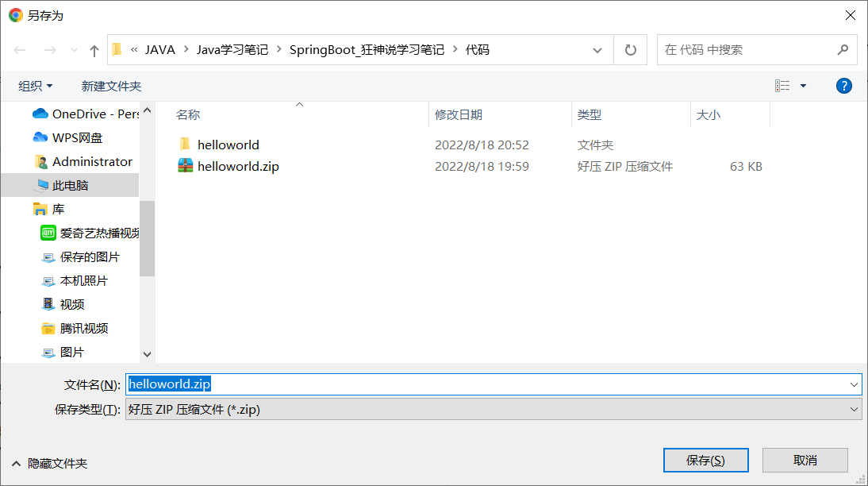
Task: Select 库 in navigation pane
Action: click(48, 209)
